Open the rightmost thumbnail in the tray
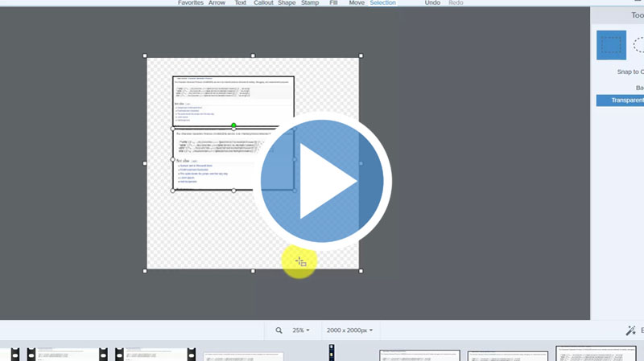The image size is (644, 361). (596, 354)
